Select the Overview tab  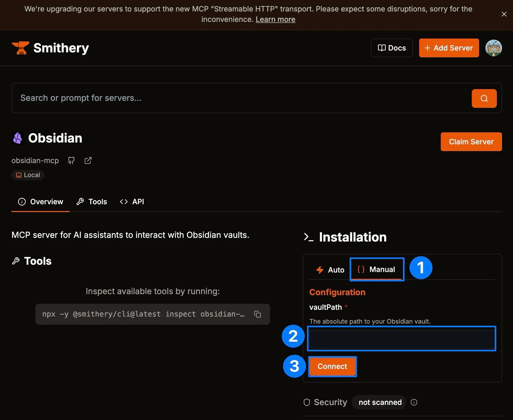(x=40, y=202)
